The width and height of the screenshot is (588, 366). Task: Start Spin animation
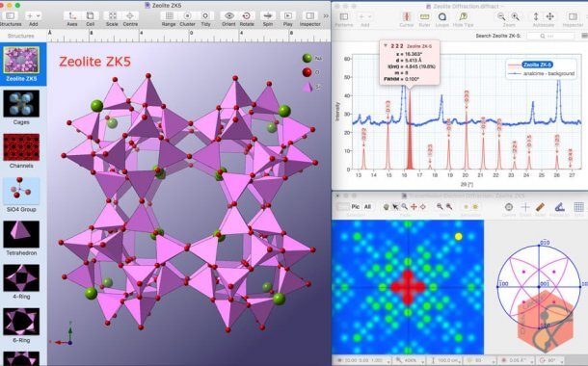click(268, 15)
